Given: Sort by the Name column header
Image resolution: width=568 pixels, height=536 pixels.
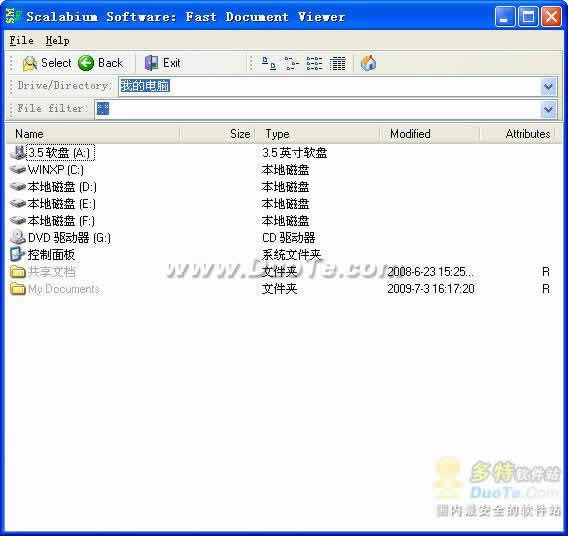Looking at the screenshot, I should [93, 134].
